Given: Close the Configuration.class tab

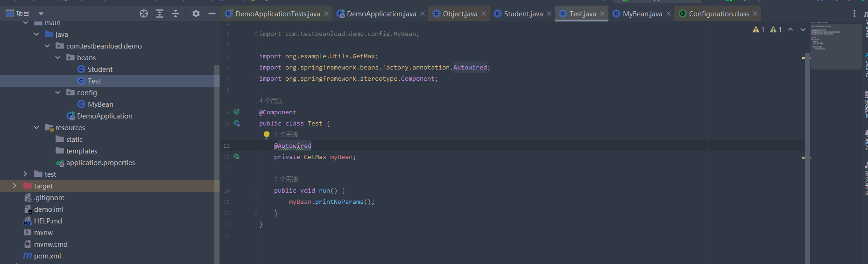Looking at the screenshot, I should (x=755, y=14).
